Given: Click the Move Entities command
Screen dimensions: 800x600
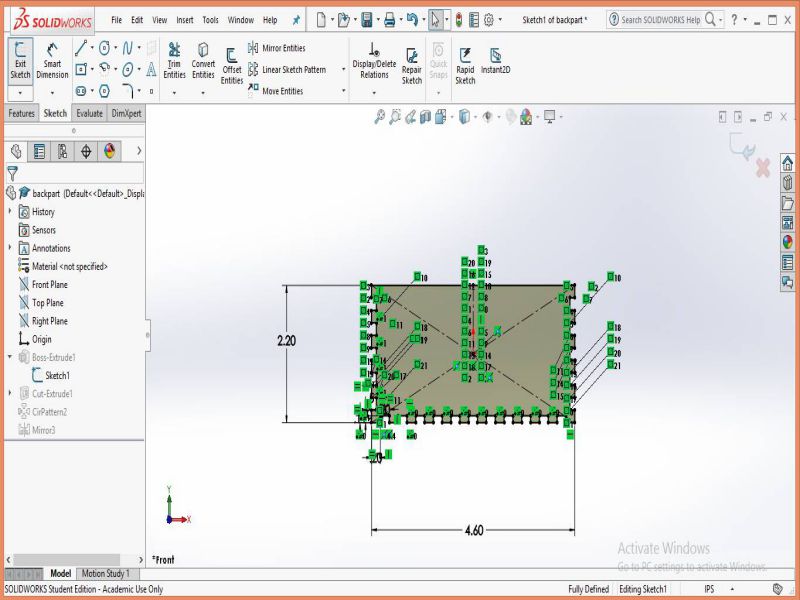Looking at the screenshot, I should pos(276,91).
